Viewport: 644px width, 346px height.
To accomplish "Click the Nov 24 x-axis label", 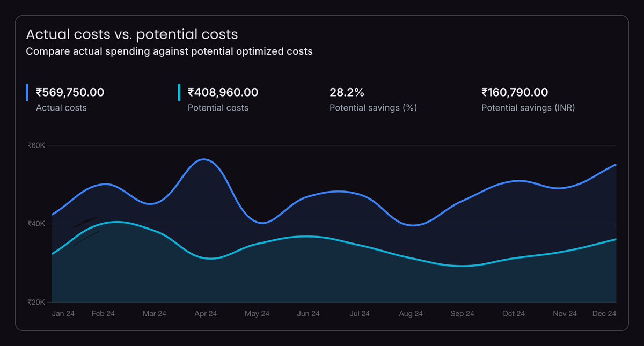I will tap(565, 314).
